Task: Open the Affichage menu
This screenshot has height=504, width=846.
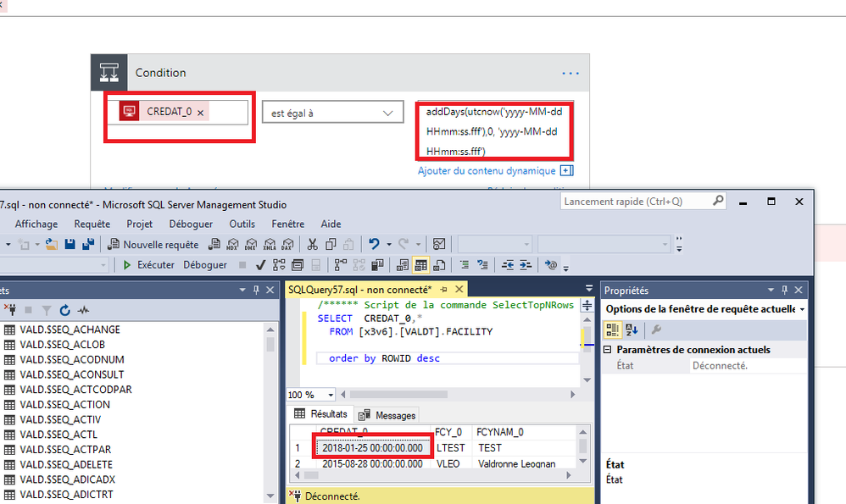Action: tap(36, 224)
